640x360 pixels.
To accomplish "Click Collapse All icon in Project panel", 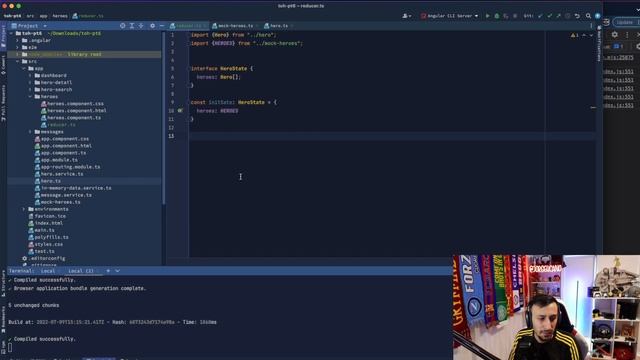I will (x=141, y=26).
